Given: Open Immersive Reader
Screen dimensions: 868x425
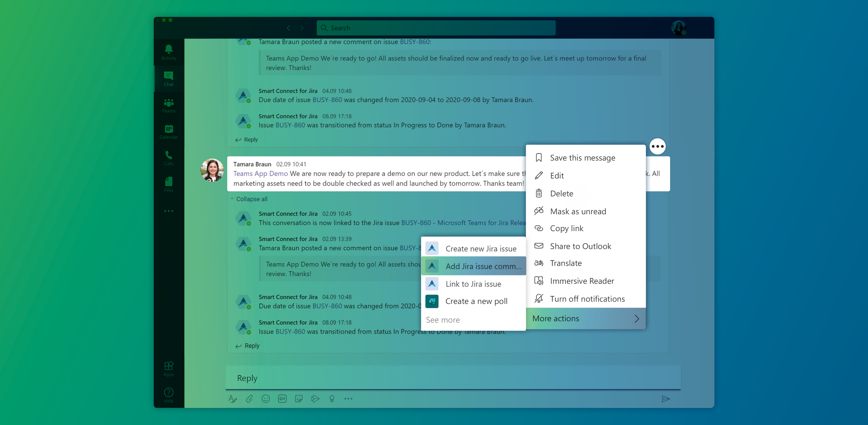Looking at the screenshot, I should coord(586,281).
